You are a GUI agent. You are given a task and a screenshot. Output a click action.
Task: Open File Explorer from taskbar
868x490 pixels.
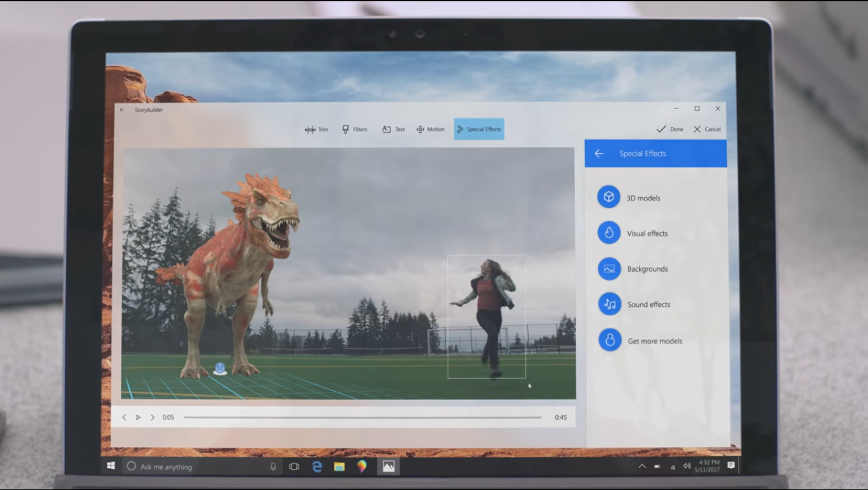click(340, 466)
